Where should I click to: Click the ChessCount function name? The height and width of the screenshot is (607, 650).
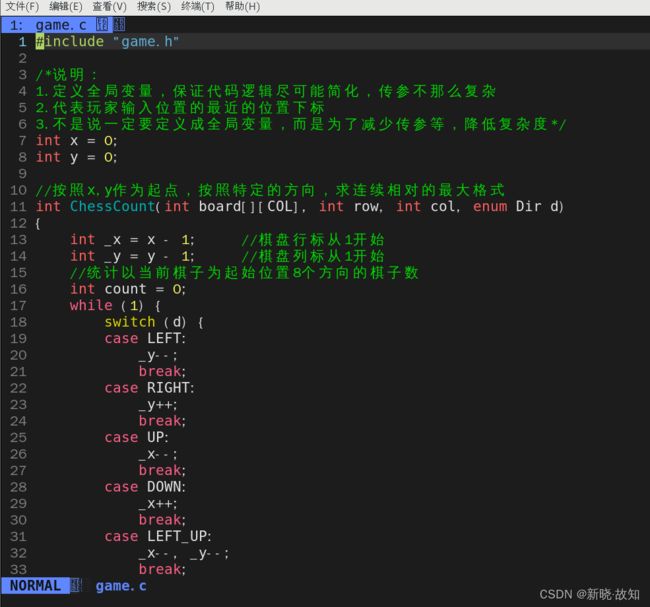(x=112, y=206)
